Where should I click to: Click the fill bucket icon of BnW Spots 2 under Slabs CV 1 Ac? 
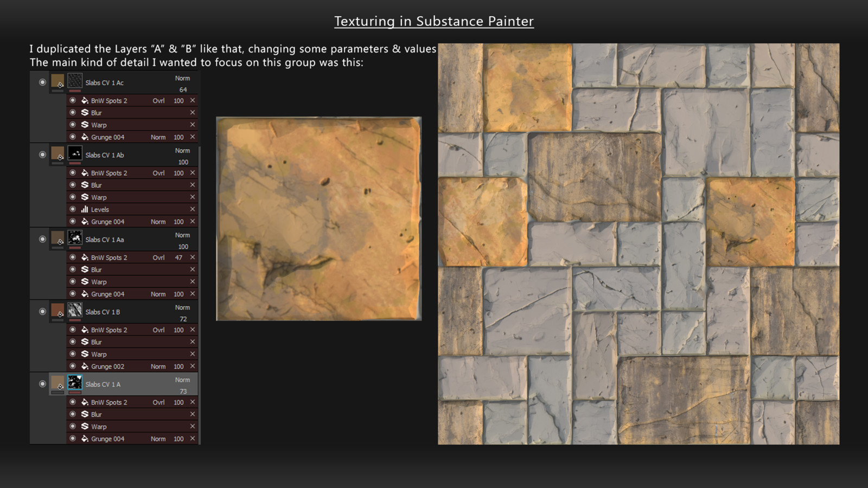tap(85, 101)
